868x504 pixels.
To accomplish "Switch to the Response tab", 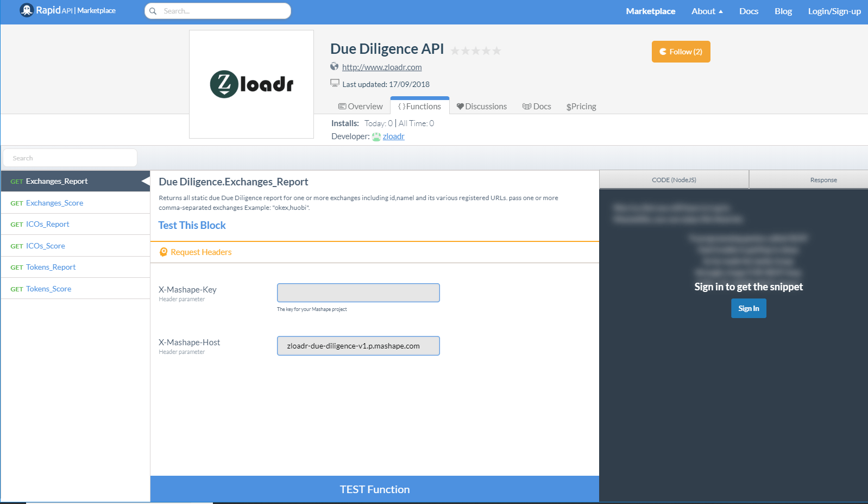I will [809, 180].
